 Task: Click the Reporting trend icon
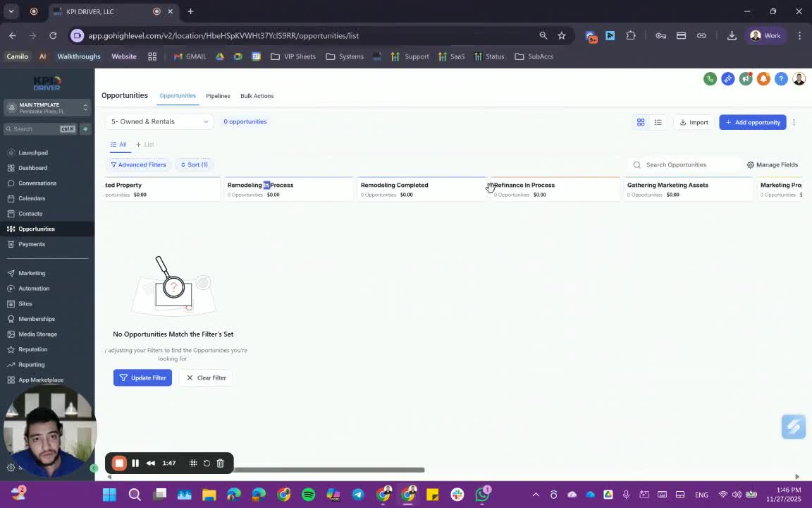(11, 365)
